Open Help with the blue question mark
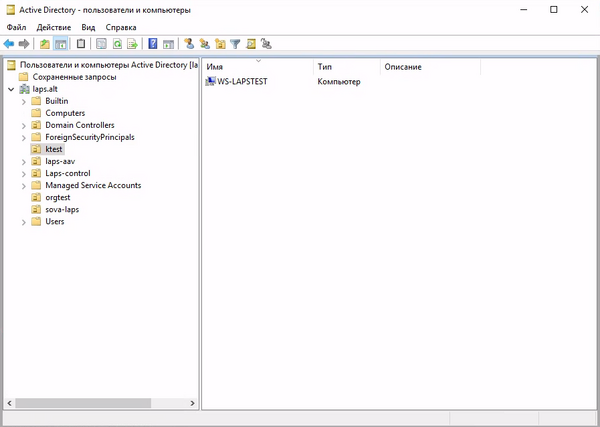 click(153, 44)
